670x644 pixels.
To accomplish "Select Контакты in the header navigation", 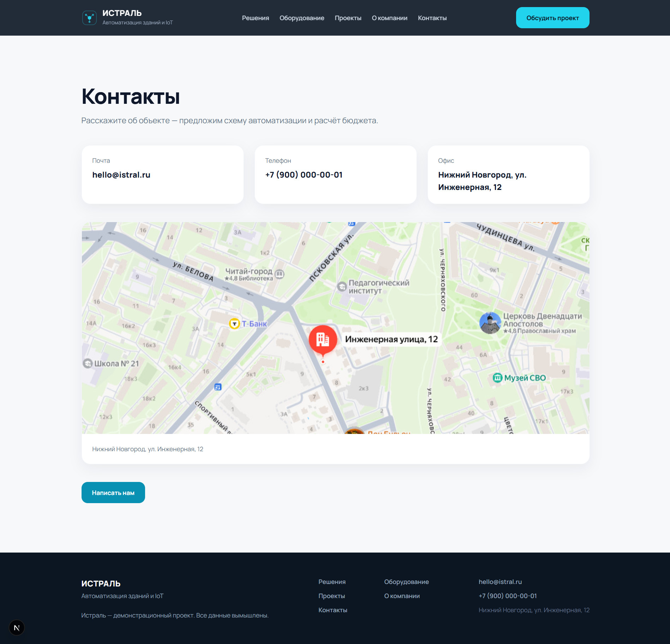I will pyautogui.click(x=432, y=18).
